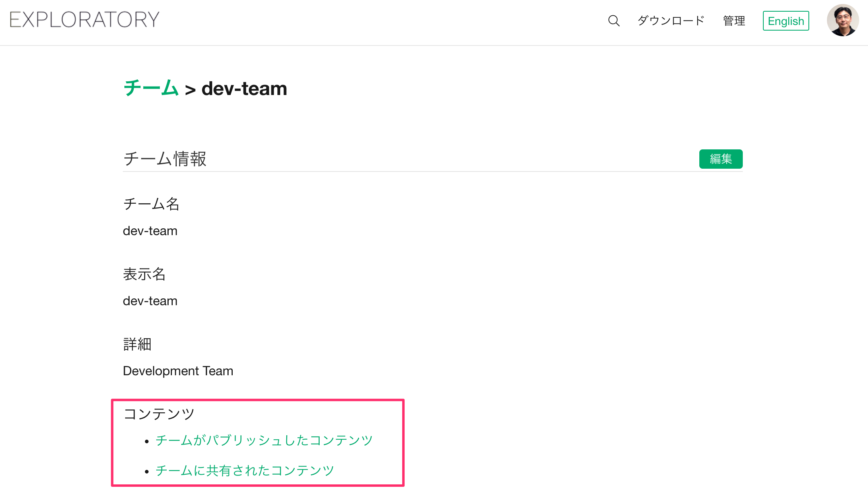868x492 pixels.
Task: Click the dev-team breadcrumb title
Action: click(x=244, y=89)
